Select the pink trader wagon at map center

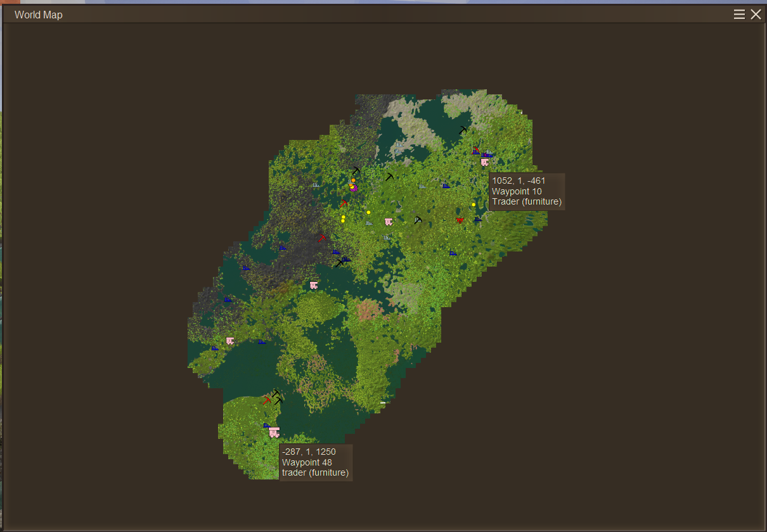click(x=389, y=222)
